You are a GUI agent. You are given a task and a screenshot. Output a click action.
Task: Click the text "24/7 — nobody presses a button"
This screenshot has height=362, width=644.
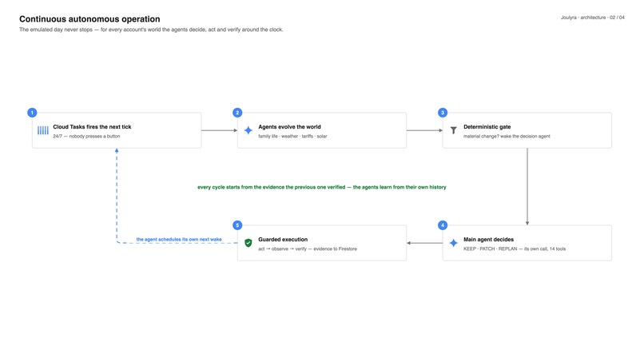coord(86,136)
